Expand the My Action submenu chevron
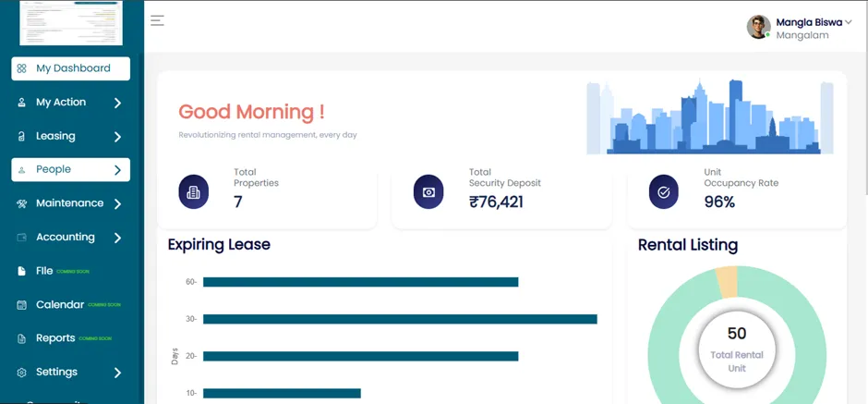 coord(117,103)
